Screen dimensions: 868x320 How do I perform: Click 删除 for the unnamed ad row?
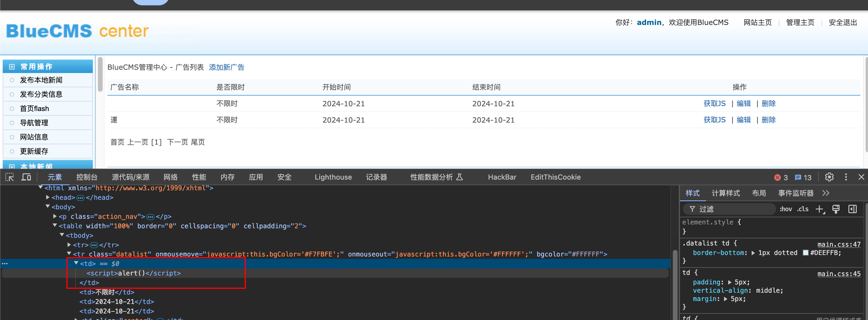tap(768, 104)
